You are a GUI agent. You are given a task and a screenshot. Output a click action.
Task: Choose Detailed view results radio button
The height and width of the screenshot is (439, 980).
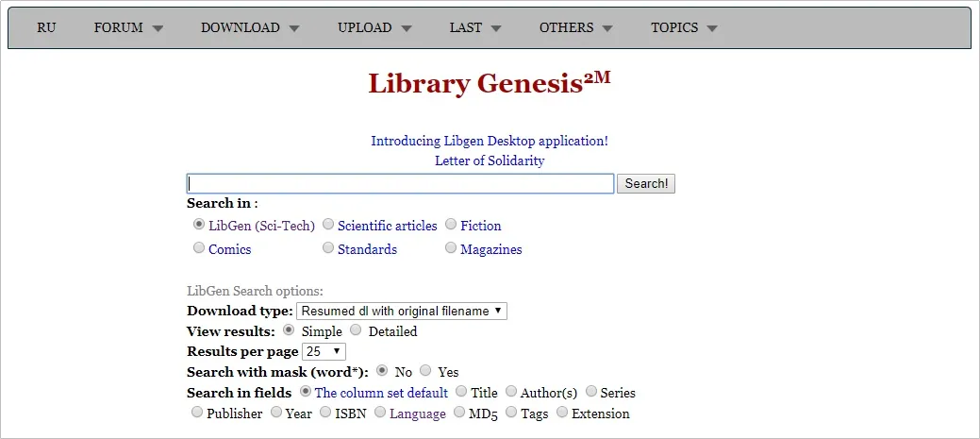355,329
